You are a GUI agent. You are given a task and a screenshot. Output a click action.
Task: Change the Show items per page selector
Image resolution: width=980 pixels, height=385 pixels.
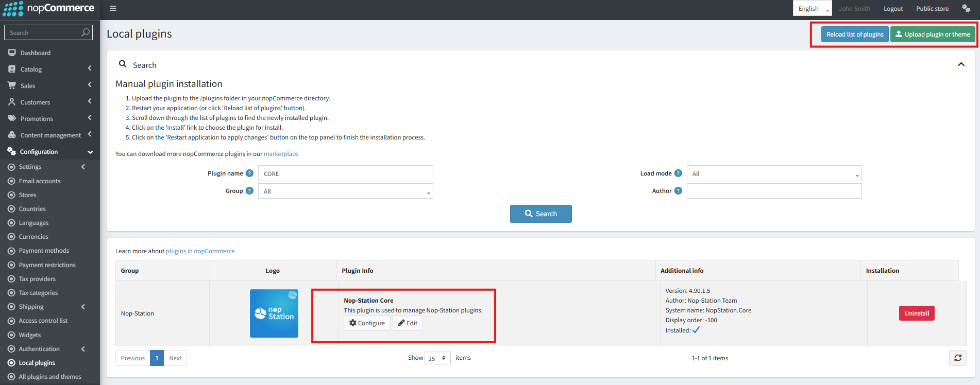pyautogui.click(x=437, y=358)
